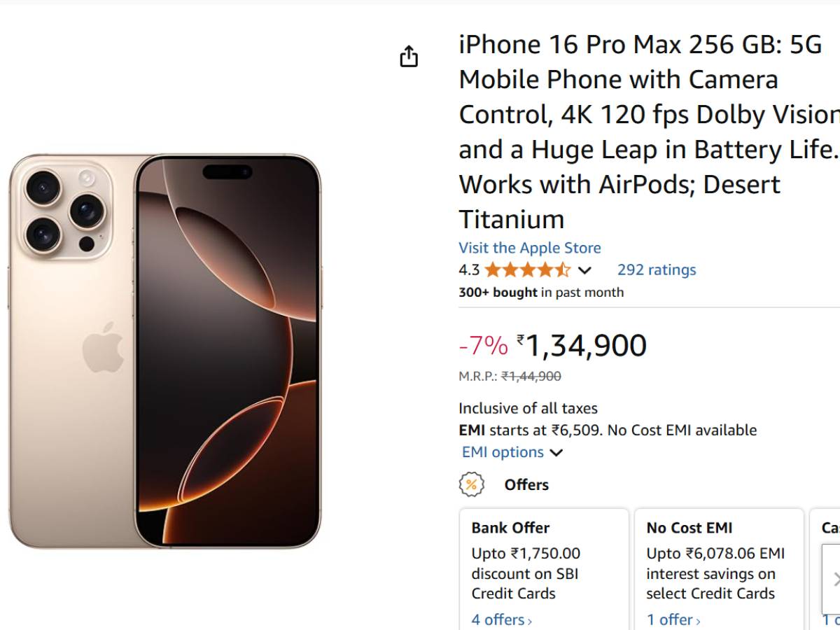
Task: Open the ratings breakdown chevron
Action: point(584,270)
